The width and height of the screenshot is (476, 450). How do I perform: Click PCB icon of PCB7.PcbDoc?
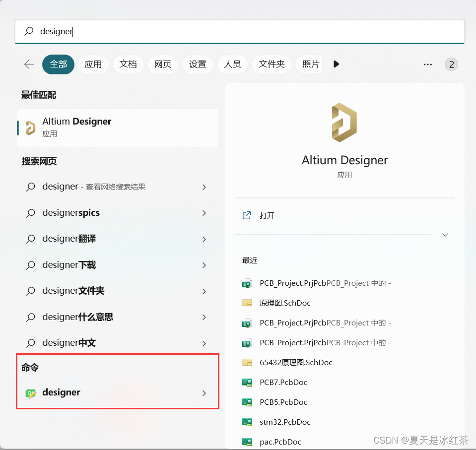[x=247, y=383]
